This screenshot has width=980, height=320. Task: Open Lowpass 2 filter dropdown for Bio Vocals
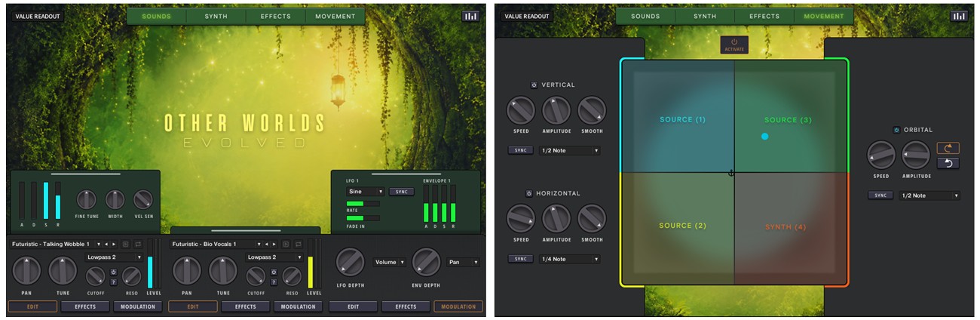point(274,257)
